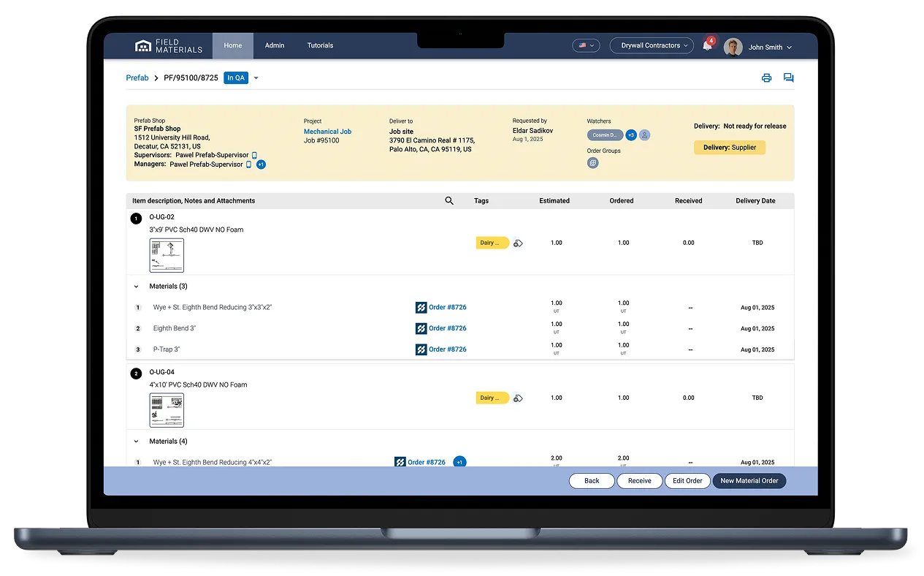Open the John Smith user menu
The width and height of the screenshot is (924, 576).
770,47
